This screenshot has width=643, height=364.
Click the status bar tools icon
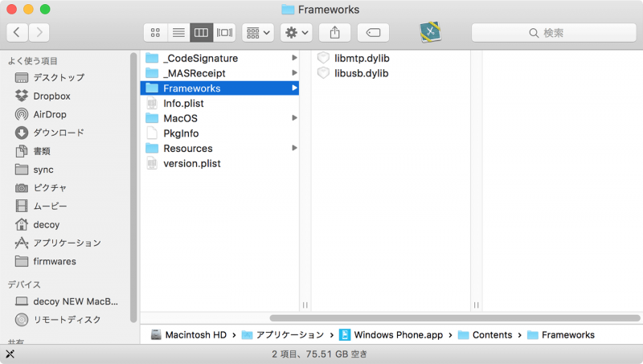pyautogui.click(x=10, y=354)
